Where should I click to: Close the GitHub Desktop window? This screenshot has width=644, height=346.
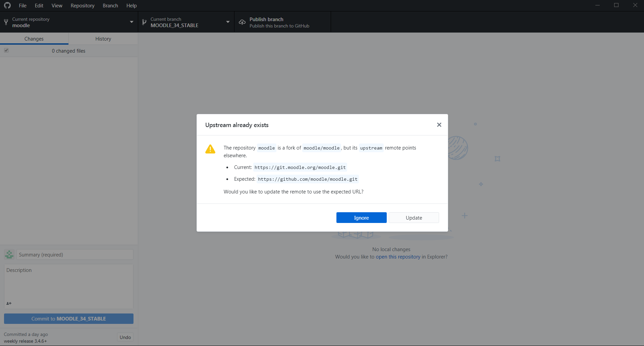pyautogui.click(x=635, y=5)
